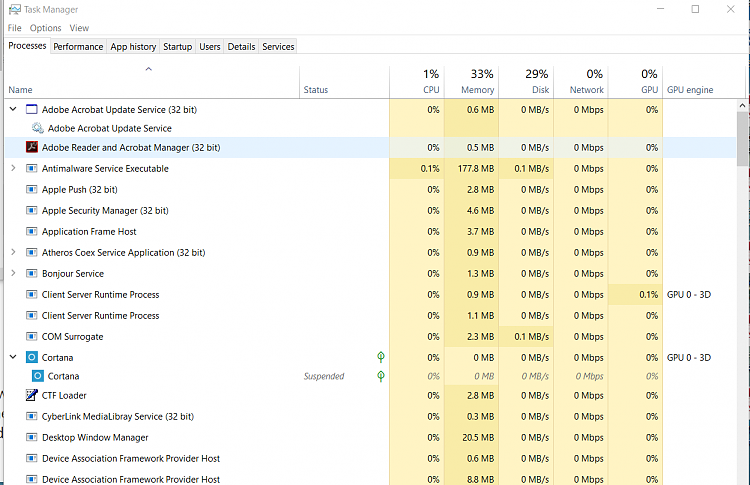Sort by the Network column header
The image size is (750, 485).
click(x=581, y=82)
